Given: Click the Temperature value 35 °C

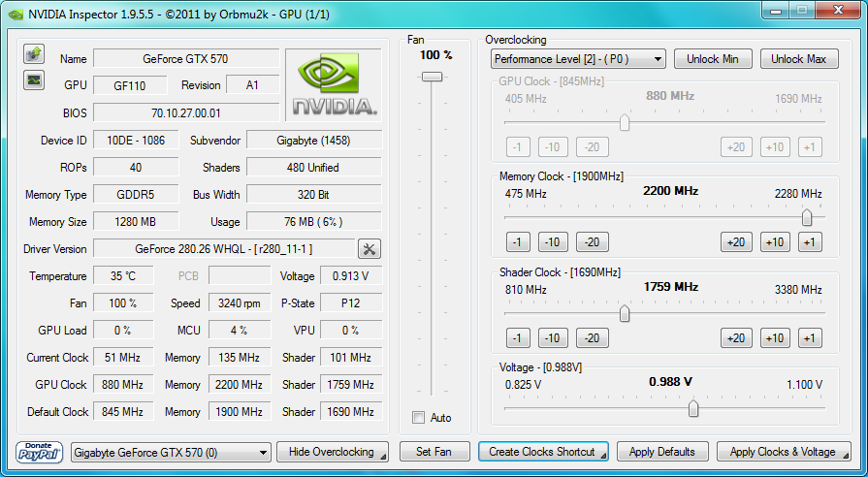Looking at the screenshot, I should [x=123, y=276].
